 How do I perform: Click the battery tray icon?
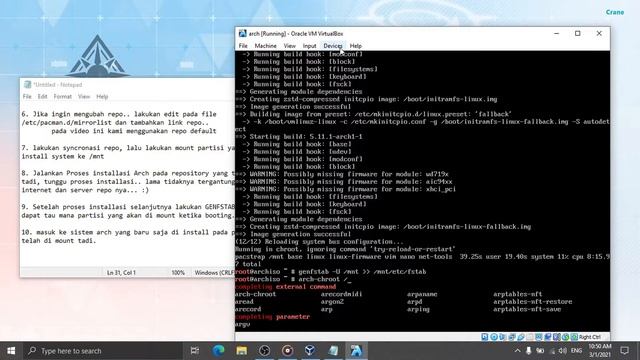coord(540,351)
